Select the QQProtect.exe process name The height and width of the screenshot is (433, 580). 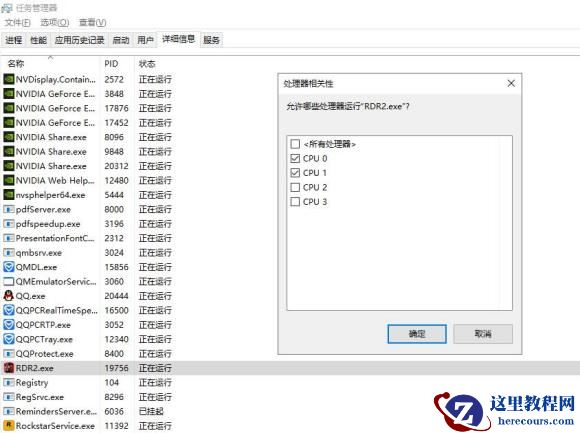click(x=44, y=354)
